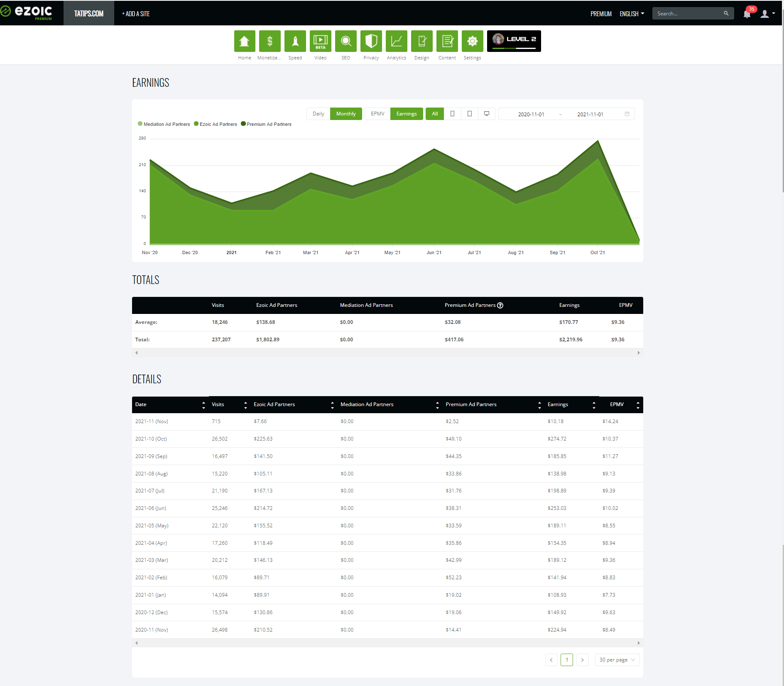Click the 2021-10 (Oct) row date
This screenshot has width=784, height=686.
(151, 439)
